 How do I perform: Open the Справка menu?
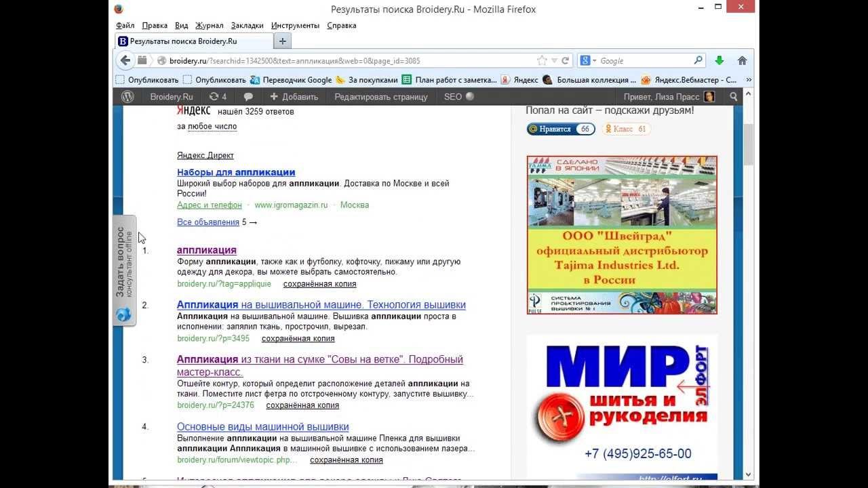coord(342,26)
